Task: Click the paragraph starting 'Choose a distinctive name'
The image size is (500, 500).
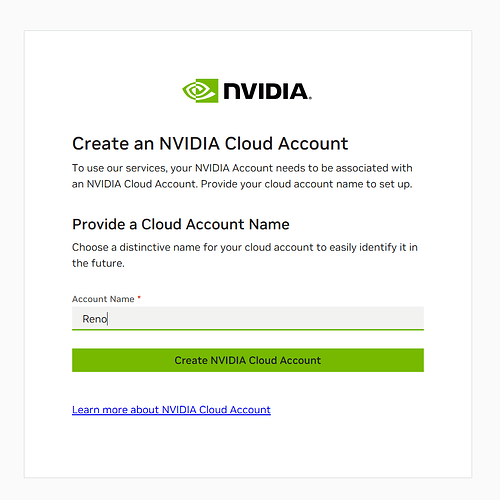Action: click(x=245, y=255)
